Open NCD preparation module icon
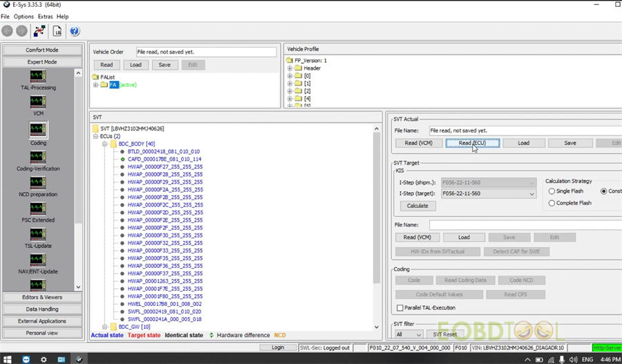This screenshot has width=622, height=364. 38,183
